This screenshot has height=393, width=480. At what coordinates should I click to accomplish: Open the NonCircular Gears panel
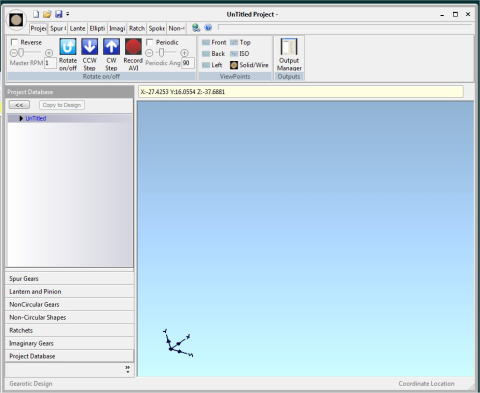[x=69, y=305]
